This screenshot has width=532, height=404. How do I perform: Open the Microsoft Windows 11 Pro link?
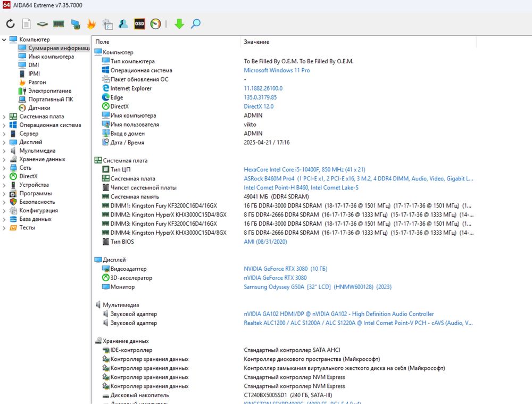(277, 70)
